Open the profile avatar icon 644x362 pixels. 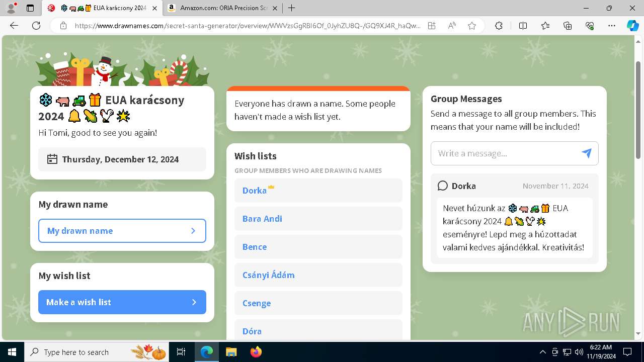(11, 8)
